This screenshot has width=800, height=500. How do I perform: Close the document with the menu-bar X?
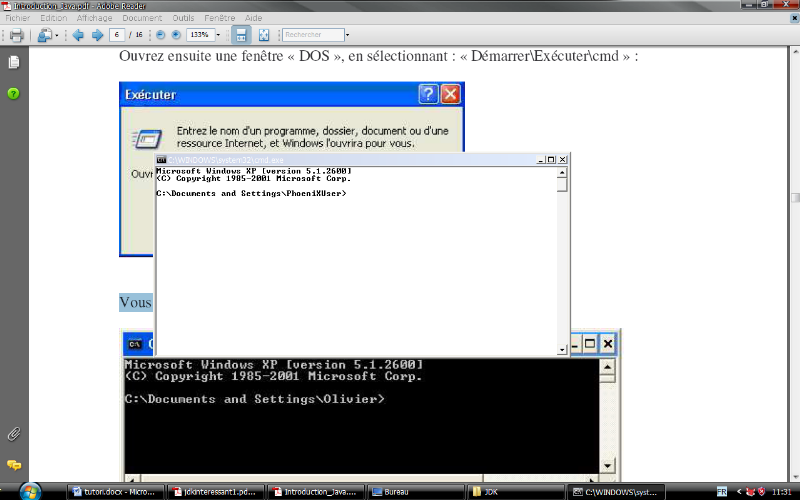794,18
